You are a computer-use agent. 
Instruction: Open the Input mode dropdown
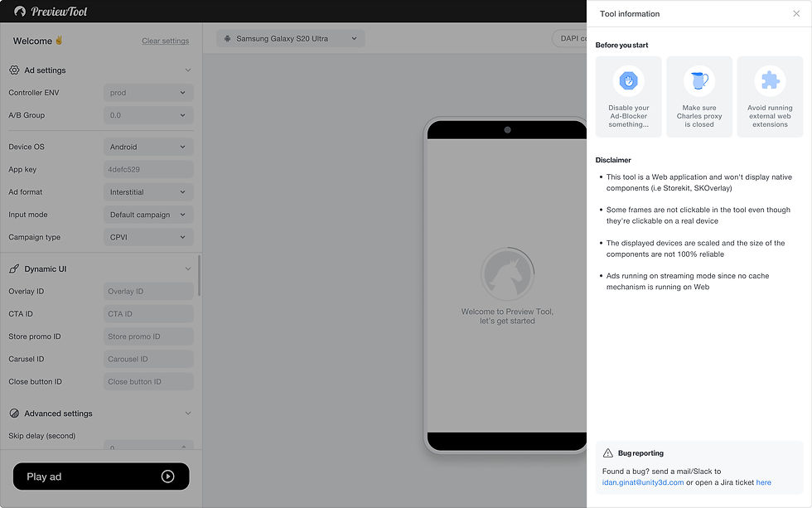click(148, 215)
